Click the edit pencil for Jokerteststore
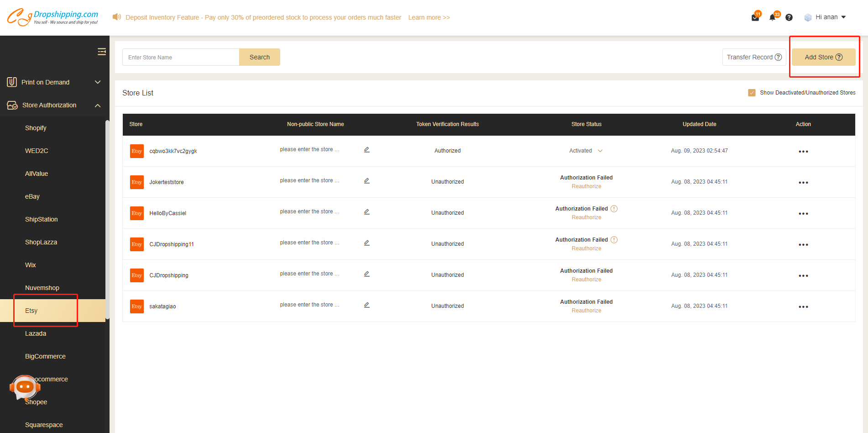The width and height of the screenshot is (868, 433). point(366,181)
